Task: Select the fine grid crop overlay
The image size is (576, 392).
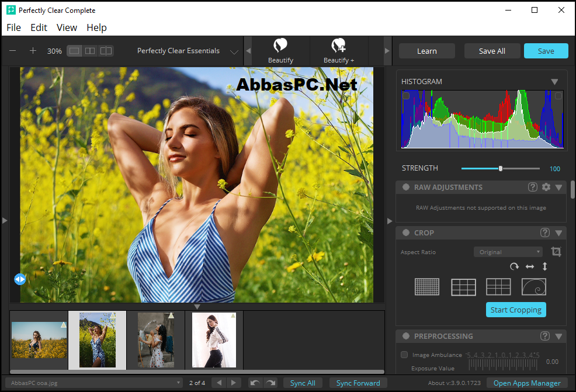Action: click(x=427, y=287)
